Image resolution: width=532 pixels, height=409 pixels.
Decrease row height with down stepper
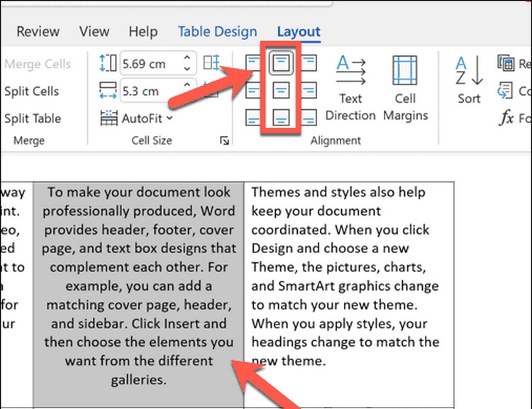click(x=187, y=69)
